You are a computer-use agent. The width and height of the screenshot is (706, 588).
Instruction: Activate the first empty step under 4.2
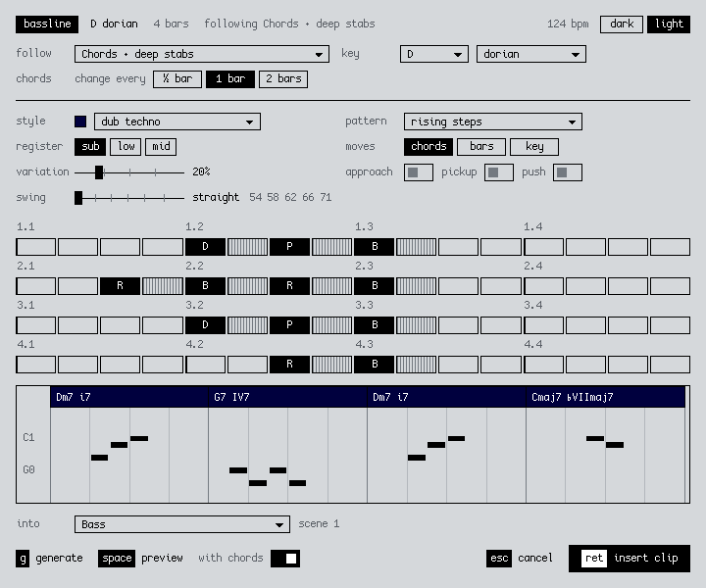click(205, 364)
